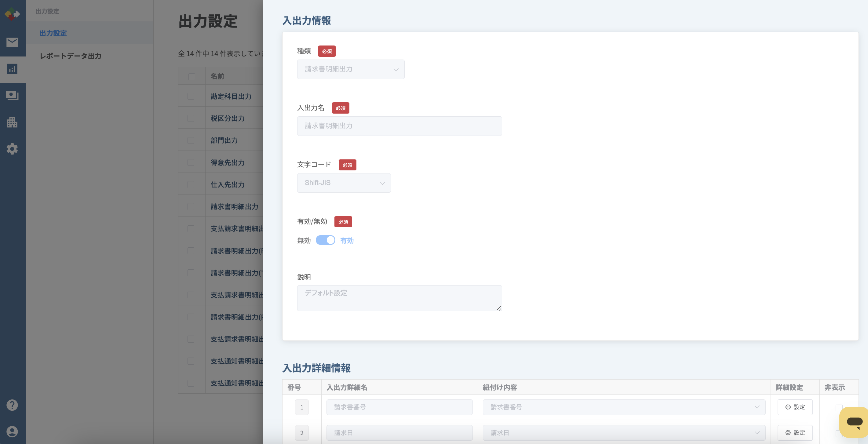Open the help question mark icon
This screenshot has width=868, height=444.
point(12,405)
